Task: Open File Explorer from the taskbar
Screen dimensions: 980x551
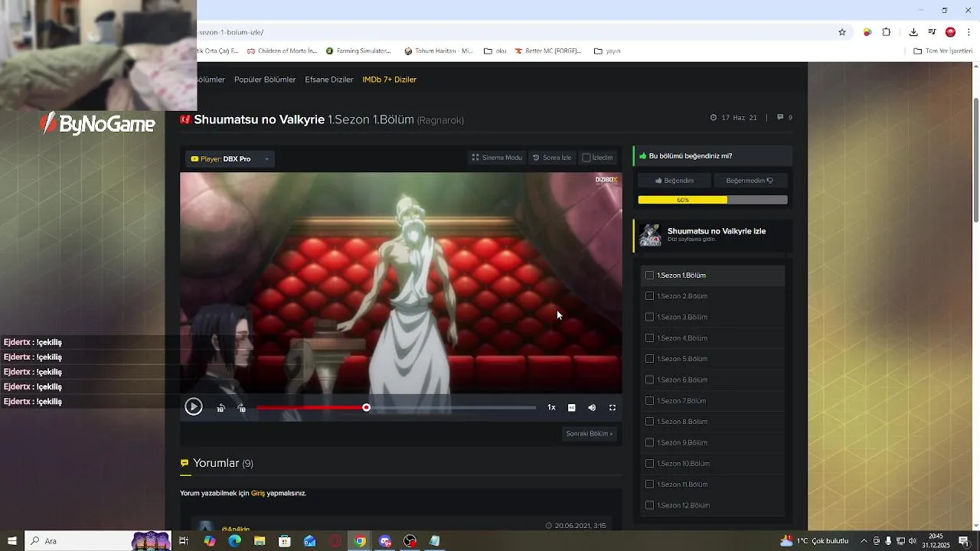Action: (260, 541)
